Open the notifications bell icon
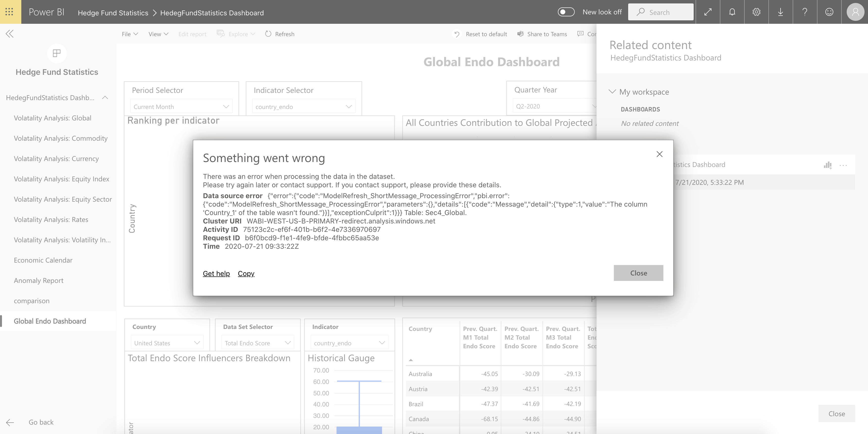Viewport: 868px width, 434px height. pos(732,12)
